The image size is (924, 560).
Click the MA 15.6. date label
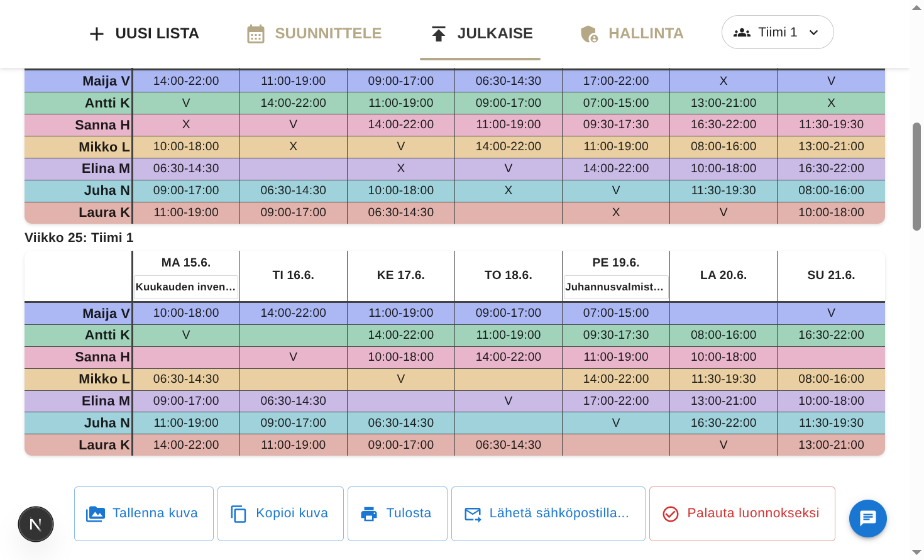pyautogui.click(x=186, y=263)
